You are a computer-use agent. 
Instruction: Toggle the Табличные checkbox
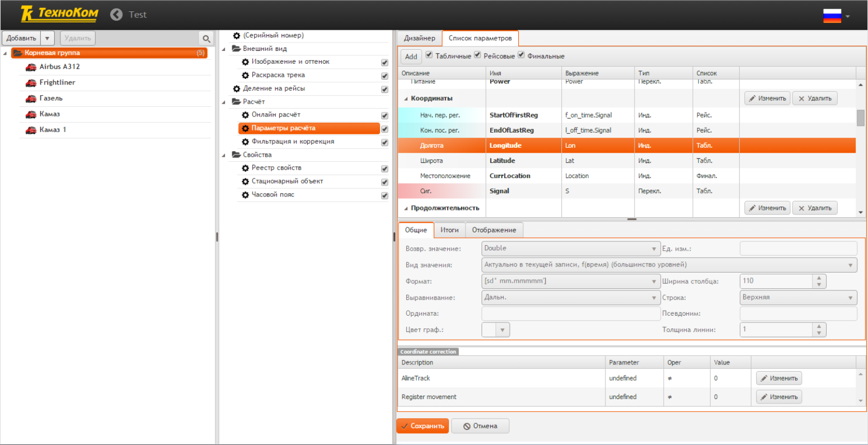[429, 55]
